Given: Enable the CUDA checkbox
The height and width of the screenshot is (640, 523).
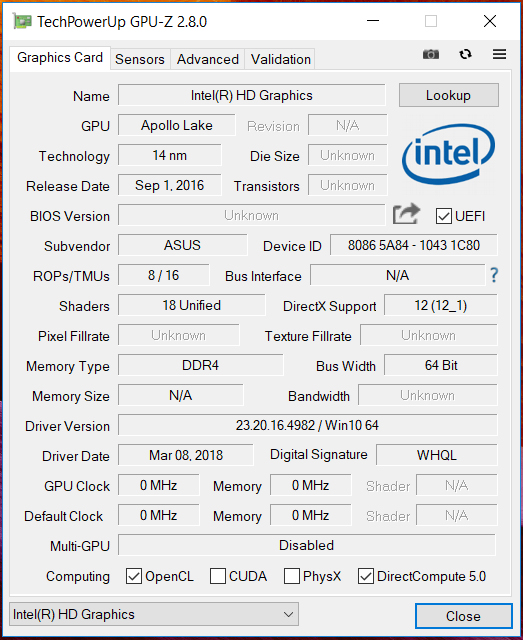Looking at the screenshot, I should 218,576.
